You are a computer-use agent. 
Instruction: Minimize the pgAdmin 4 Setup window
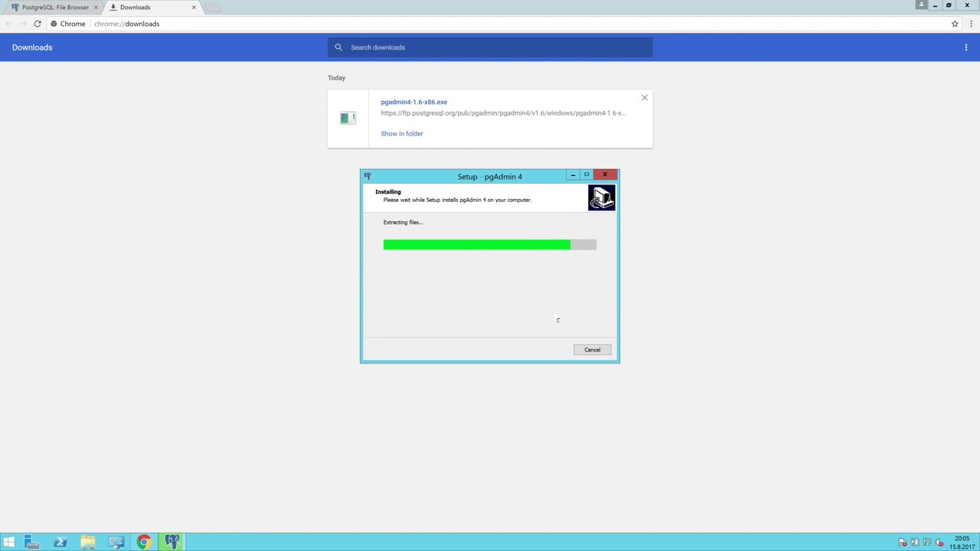pos(573,175)
